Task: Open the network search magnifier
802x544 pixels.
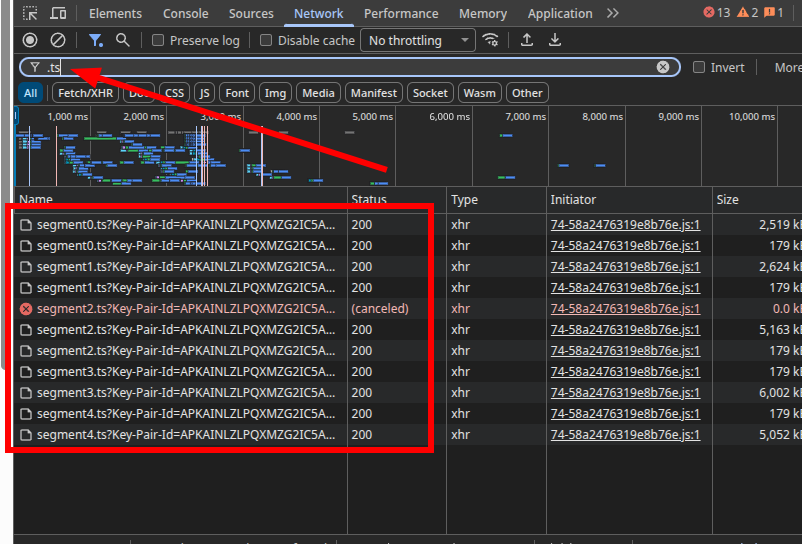Action: pos(123,40)
